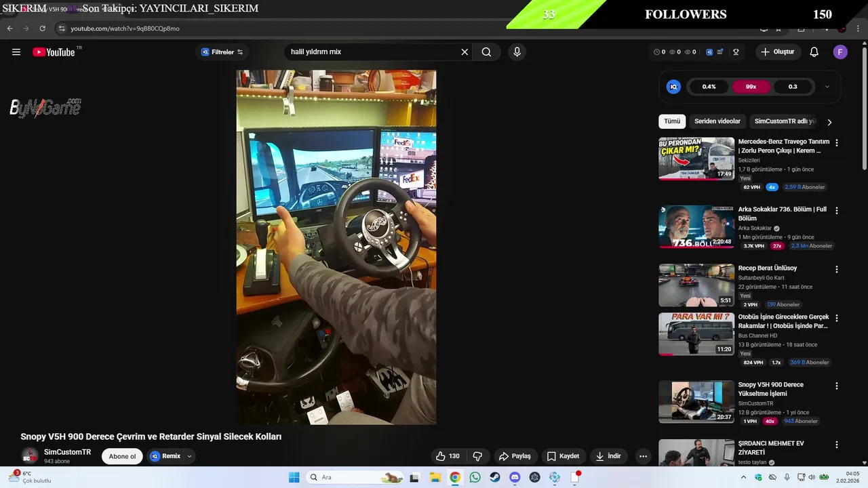
Task: Open more options for Snopy Yükseltme İşlemi video
Action: click(x=837, y=386)
